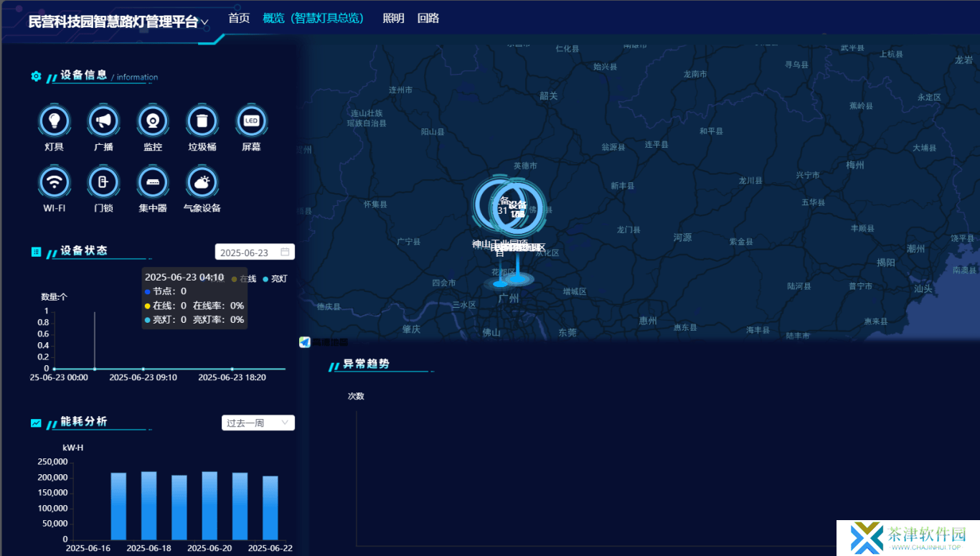
Task: Click the 英德市 label on map
Action: 525,166
